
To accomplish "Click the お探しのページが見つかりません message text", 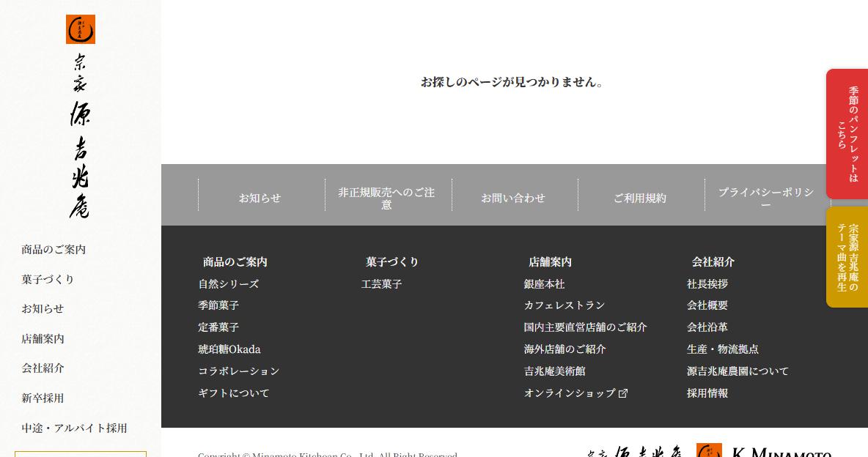I will [512, 83].
